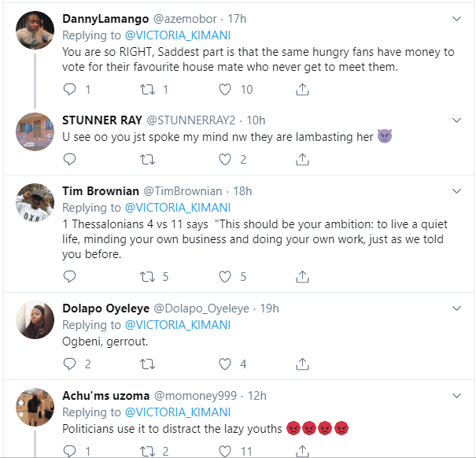Like STUNNER RAY's tweet

tap(226, 160)
